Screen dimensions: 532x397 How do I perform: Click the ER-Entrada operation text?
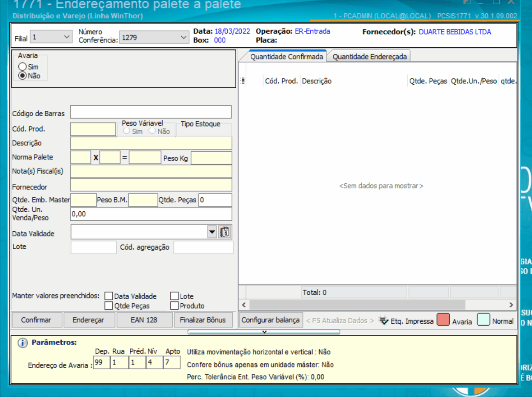pyautogui.click(x=312, y=31)
